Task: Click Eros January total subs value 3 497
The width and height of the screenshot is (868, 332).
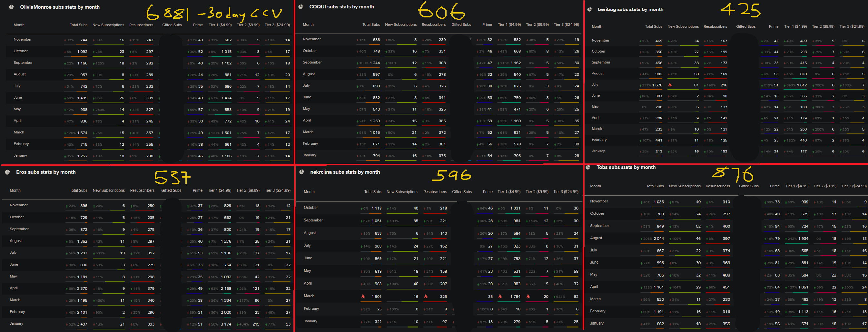Action: [82, 325]
